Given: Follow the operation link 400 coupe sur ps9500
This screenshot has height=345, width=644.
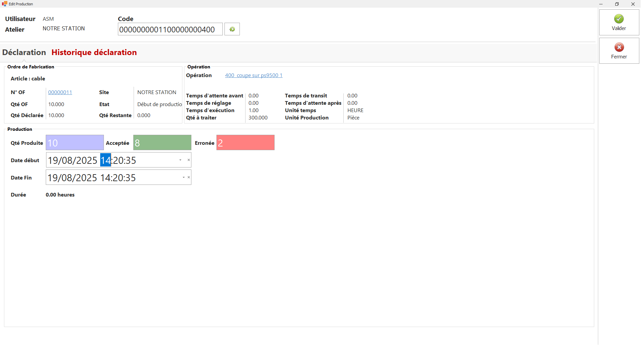Looking at the screenshot, I should [x=254, y=75].
